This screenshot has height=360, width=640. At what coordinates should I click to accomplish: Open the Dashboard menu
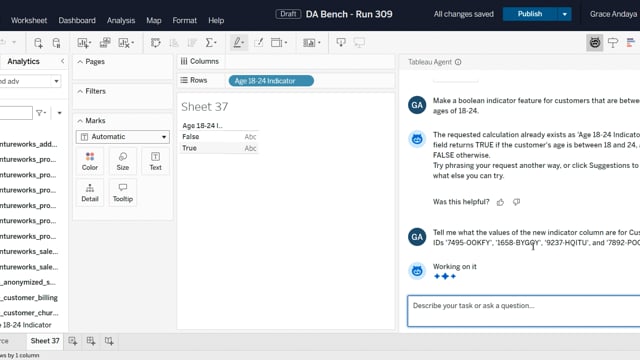[77, 20]
